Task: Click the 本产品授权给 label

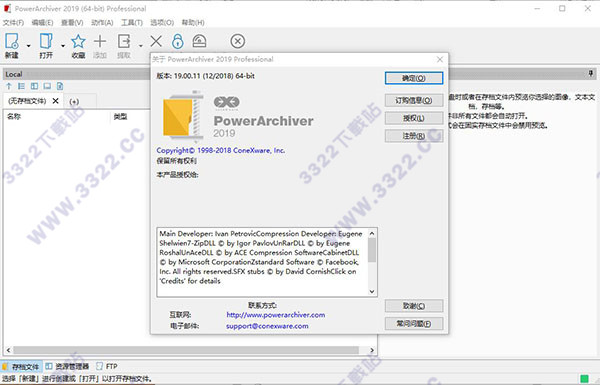Action: (177, 175)
